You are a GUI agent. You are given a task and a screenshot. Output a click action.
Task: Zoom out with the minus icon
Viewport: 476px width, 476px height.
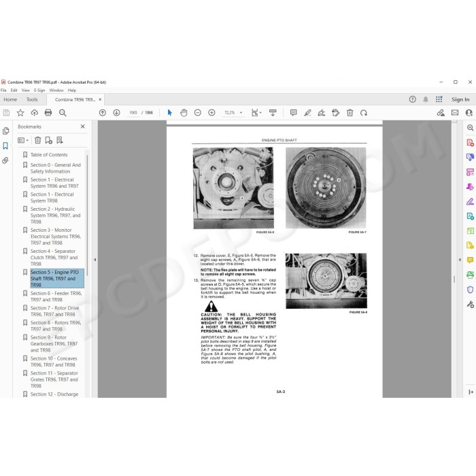click(198, 113)
